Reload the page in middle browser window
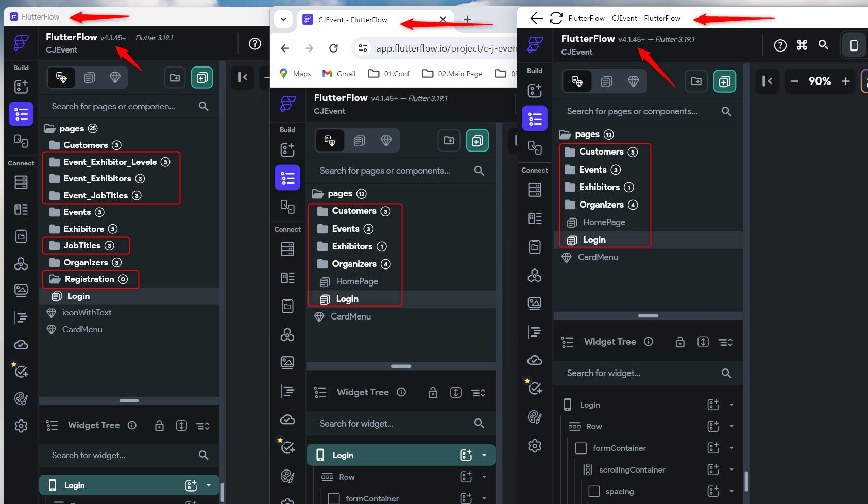This screenshot has height=504, width=868. tap(333, 48)
